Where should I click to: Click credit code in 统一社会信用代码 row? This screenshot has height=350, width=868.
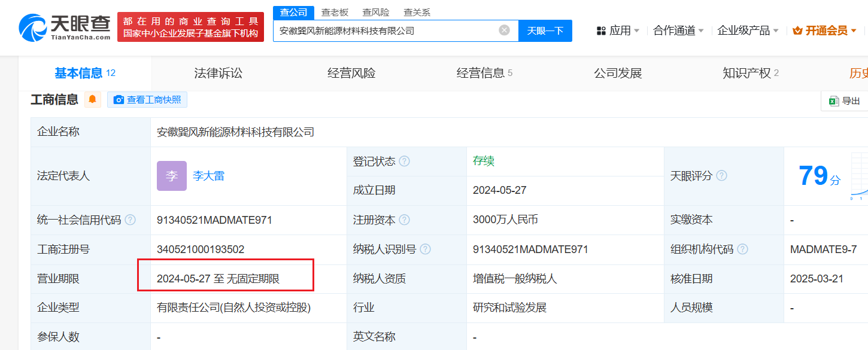(214, 220)
